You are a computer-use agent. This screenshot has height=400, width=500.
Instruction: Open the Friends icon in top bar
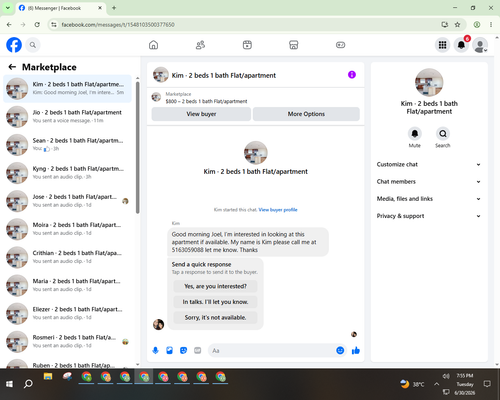tap(200, 45)
